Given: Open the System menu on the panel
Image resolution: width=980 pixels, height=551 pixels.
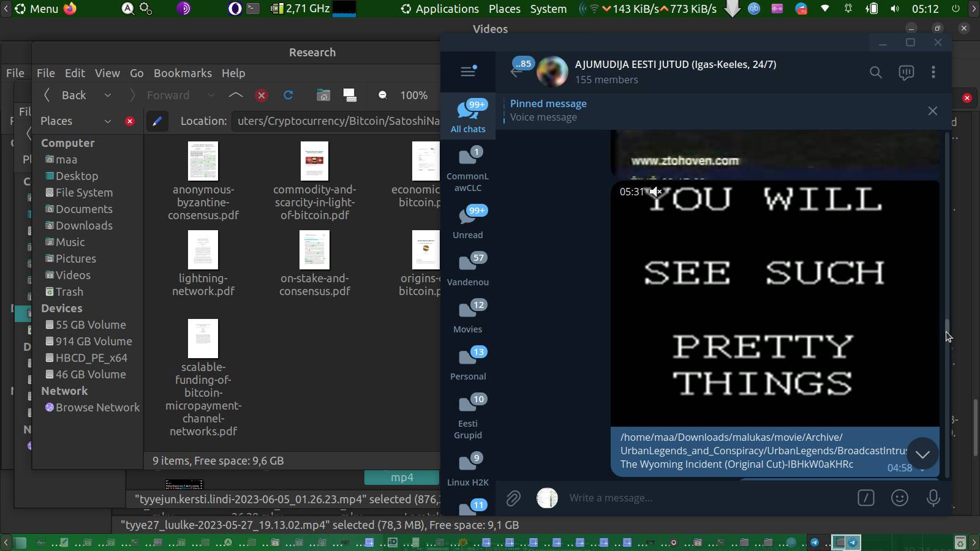Looking at the screenshot, I should click(x=548, y=9).
